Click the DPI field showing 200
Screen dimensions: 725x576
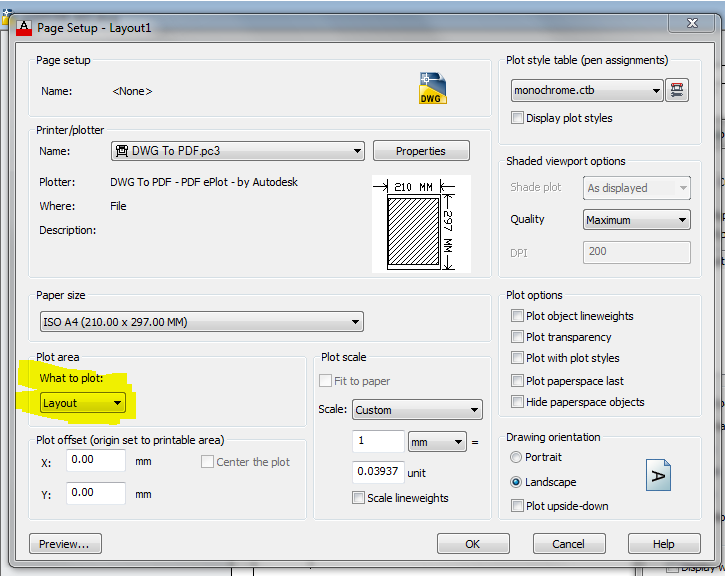pos(637,252)
